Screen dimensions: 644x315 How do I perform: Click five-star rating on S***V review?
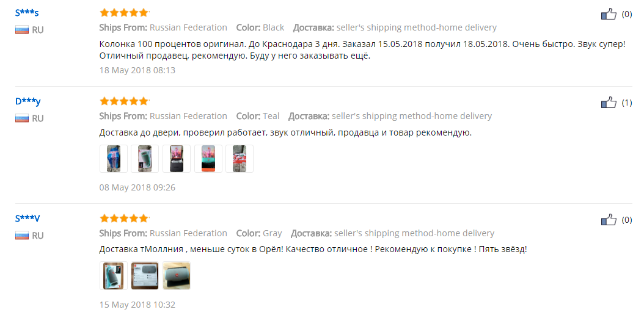124,218
